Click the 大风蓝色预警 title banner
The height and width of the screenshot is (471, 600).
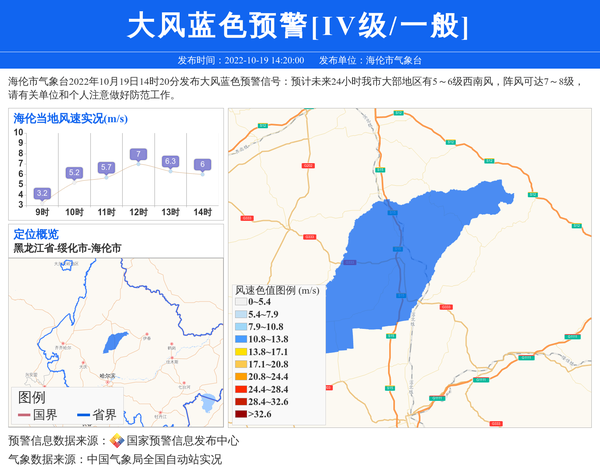pyautogui.click(x=300, y=25)
